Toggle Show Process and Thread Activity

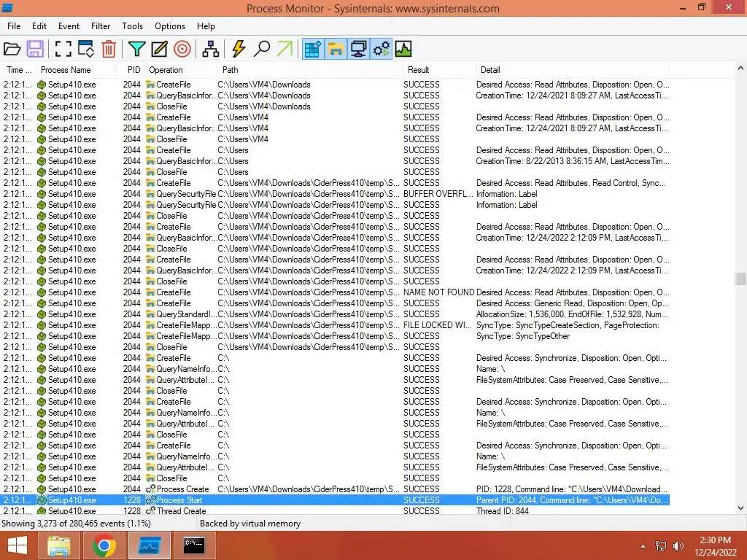382,49
